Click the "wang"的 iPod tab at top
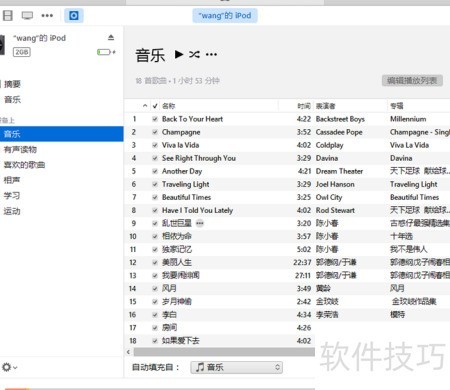 pyautogui.click(x=225, y=15)
